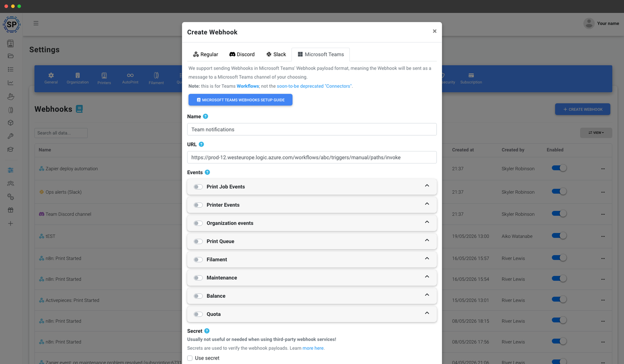The image size is (624, 364).
Task: Open the boat-shaped sidebar icon
Action: tap(11, 96)
